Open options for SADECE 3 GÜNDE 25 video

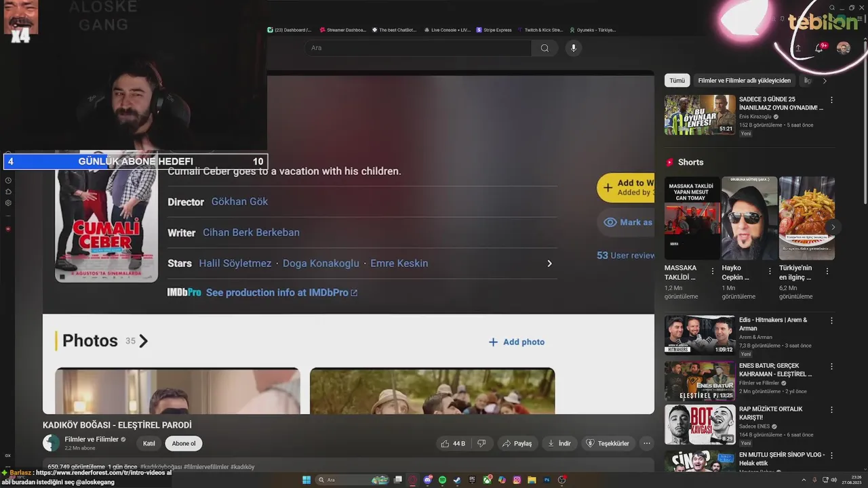[831, 100]
